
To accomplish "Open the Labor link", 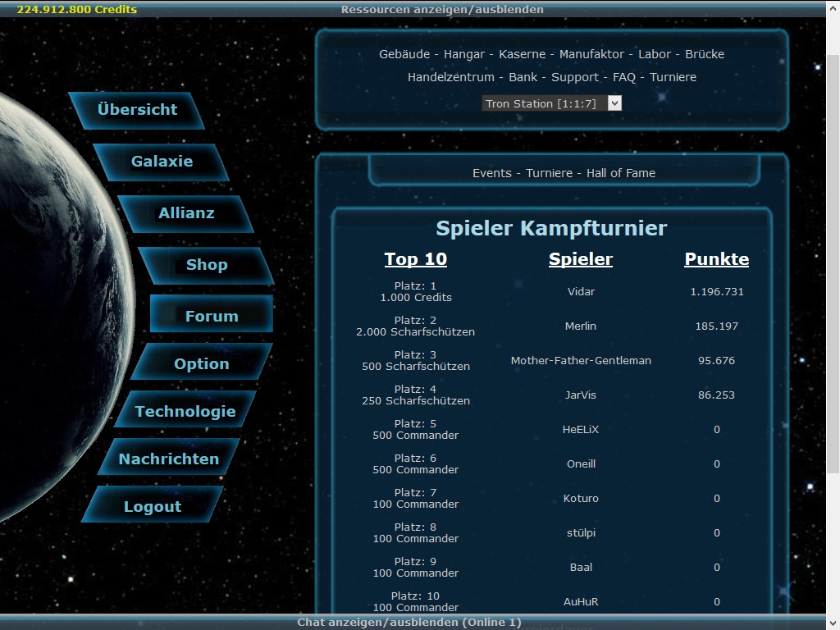I will point(655,54).
